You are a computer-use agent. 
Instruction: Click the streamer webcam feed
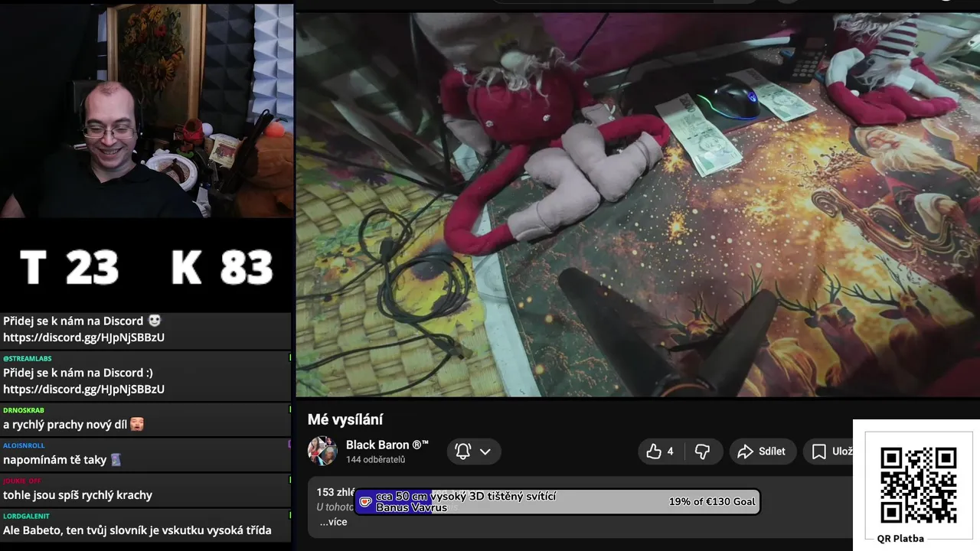point(146,111)
